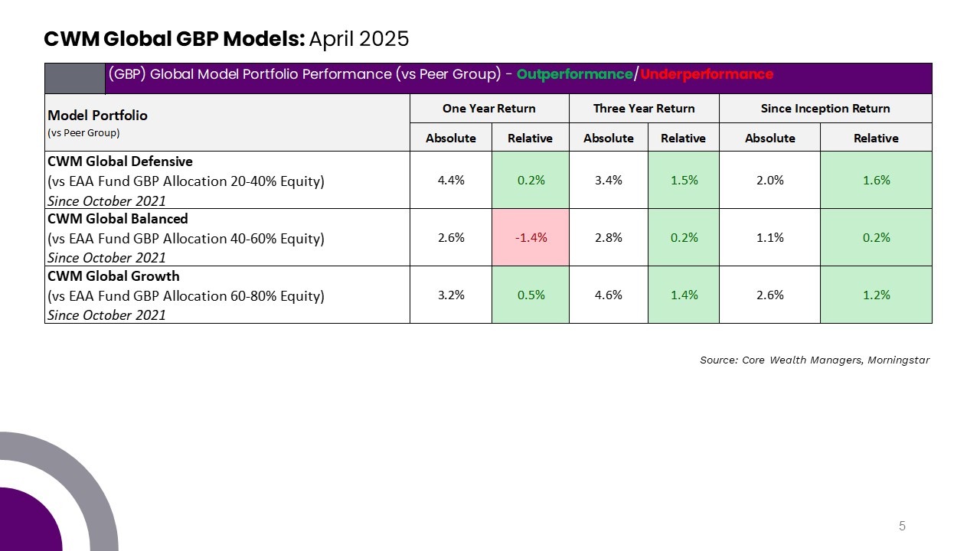
Task: Select the gray square in table header
Action: [x=75, y=78]
